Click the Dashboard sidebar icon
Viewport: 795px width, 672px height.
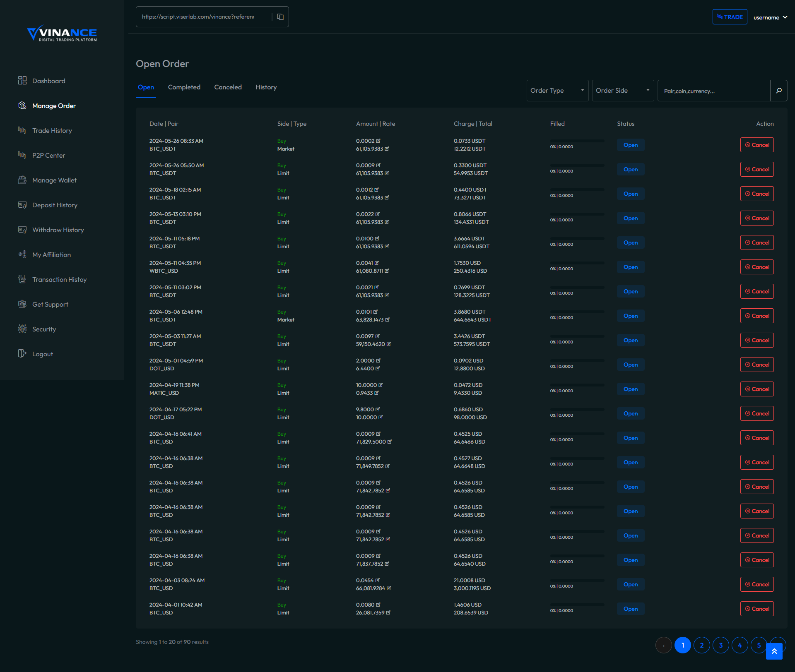click(x=22, y=81)
